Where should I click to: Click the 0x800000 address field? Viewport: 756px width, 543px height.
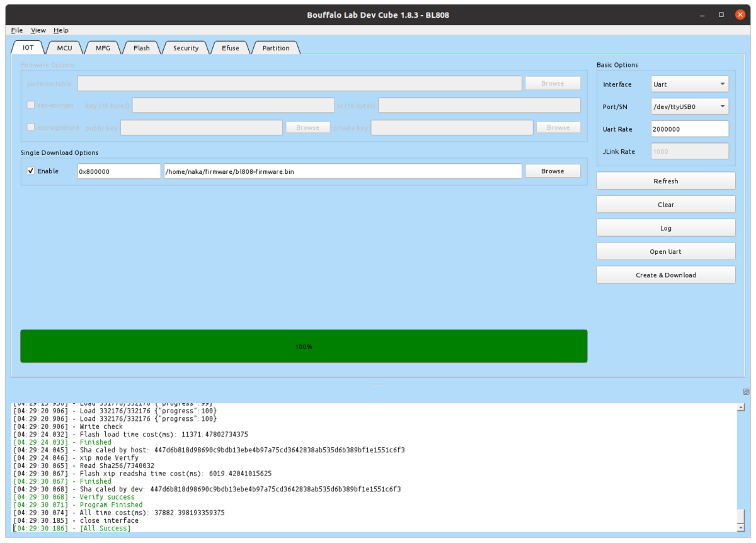tap(119, 171)
